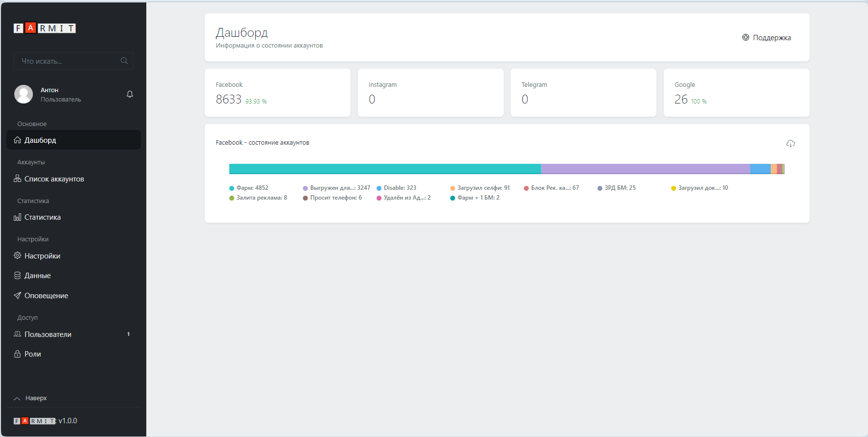The image size is (868, 437).
Task: Click the Поддержка lifebuoy icon
Action: pos(746,37)
